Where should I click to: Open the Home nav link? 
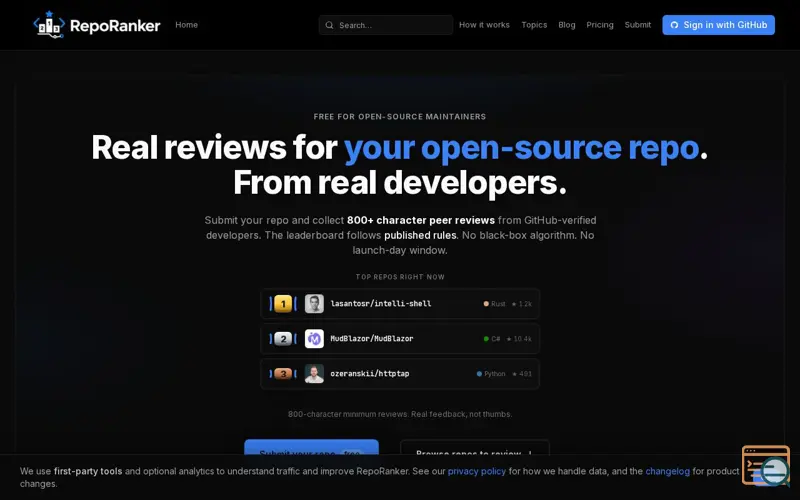tap(186, 24)
